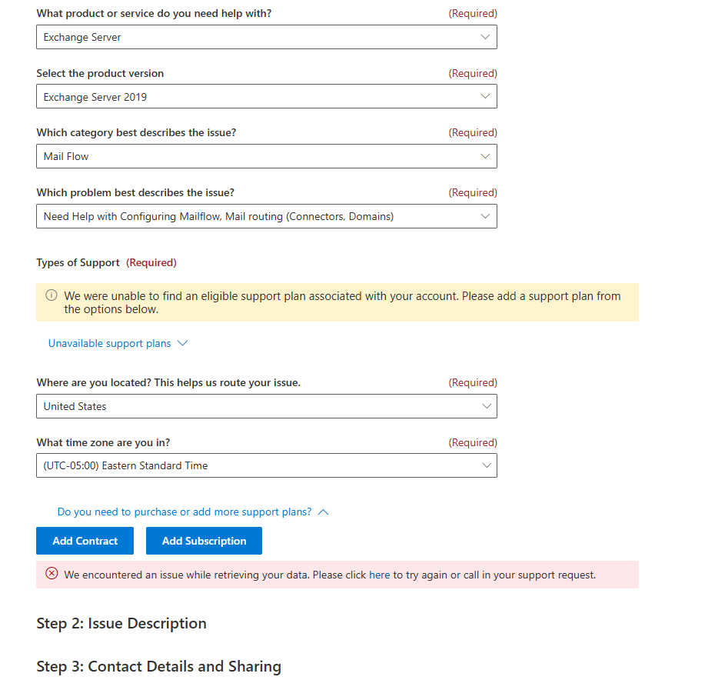Open the problem description dropdown about Mailflow configuration
The image size is (728, 700).
pos(267,216)
